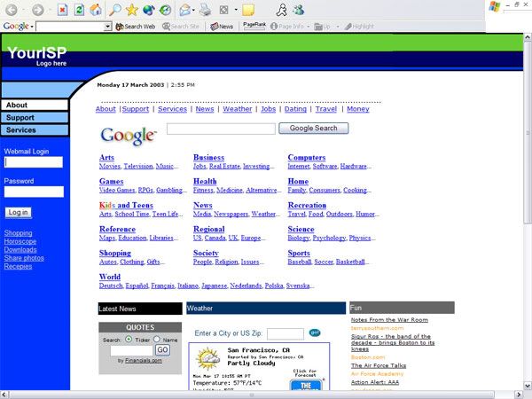This screenshot has height=399, width=532.
Task: Click the Mail envelope icon
Action: 184,10
